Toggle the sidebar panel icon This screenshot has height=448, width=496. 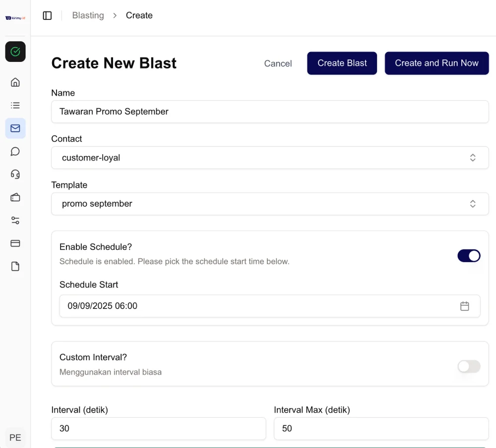coord(47,15)
